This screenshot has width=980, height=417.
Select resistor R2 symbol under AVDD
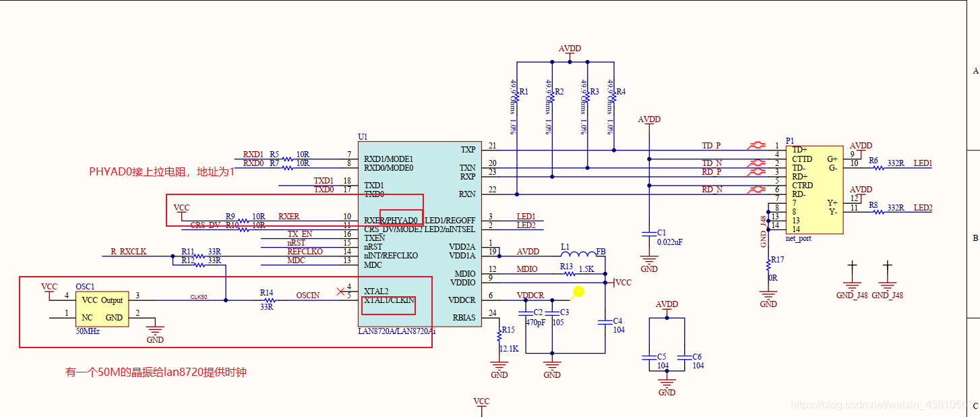click(x=552, y=99)
